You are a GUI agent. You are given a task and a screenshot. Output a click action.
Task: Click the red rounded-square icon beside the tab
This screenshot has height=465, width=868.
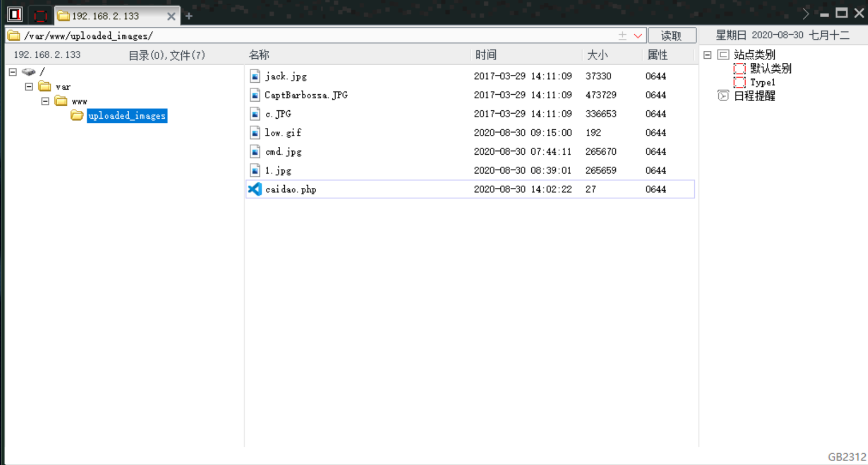click(40, 15)
